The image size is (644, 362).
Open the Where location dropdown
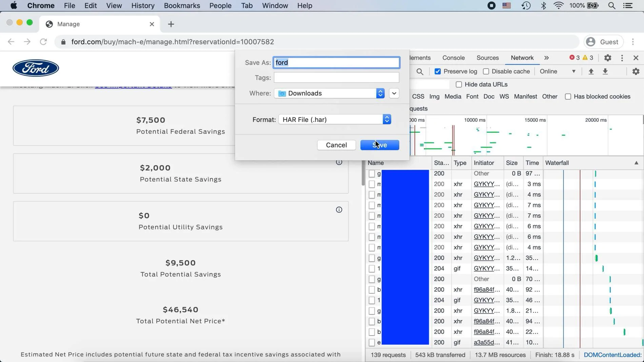[329, 93]
